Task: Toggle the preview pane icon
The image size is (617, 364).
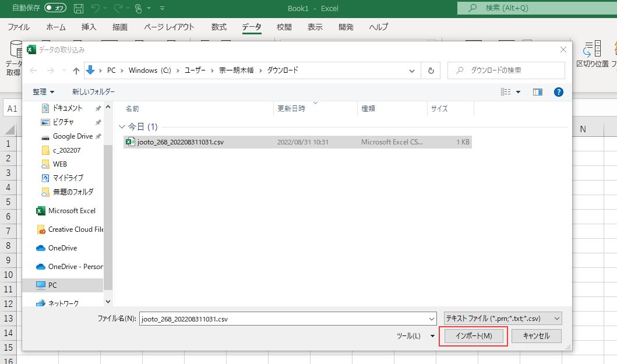Action: pos(538,91)
